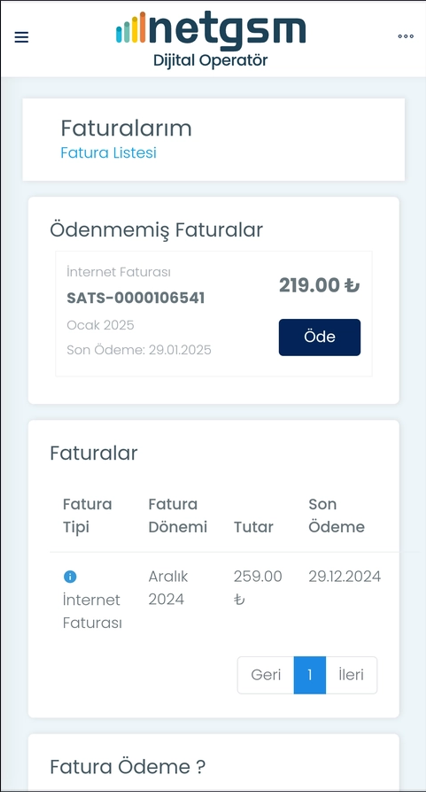Tap the netgsm colored bars logo
This screenshot has height=792, width=426.
[131, 27]
